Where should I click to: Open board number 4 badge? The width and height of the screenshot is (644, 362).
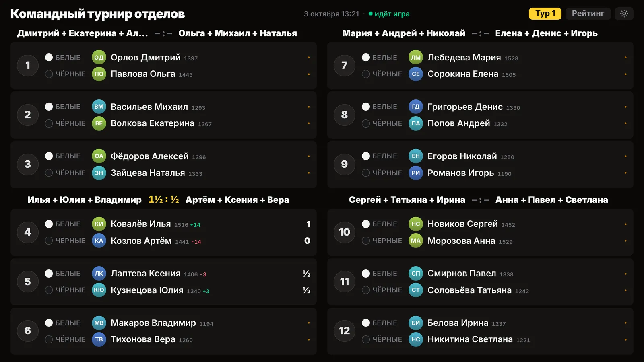28,232
